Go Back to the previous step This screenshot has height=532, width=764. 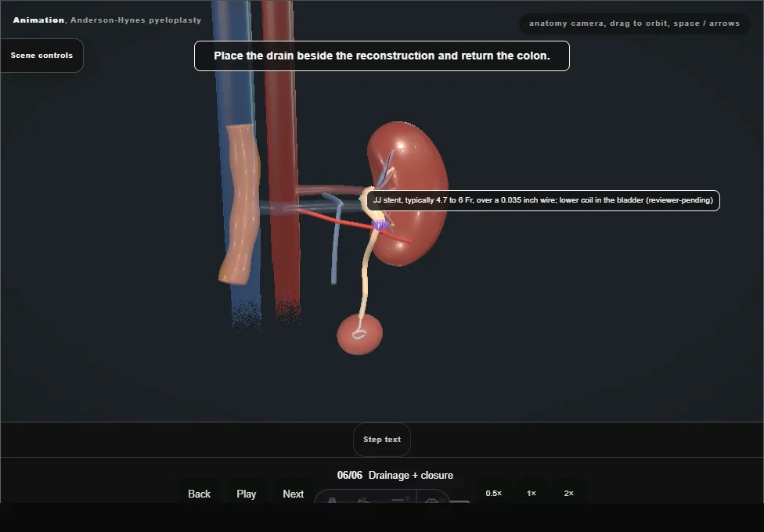pos(200,494)
